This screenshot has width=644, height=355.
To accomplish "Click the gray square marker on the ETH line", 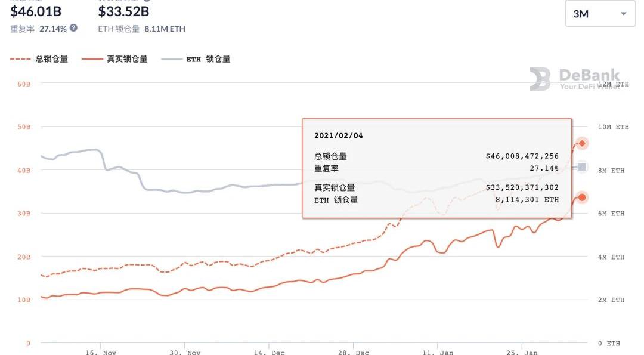I will tap(582, 167).
